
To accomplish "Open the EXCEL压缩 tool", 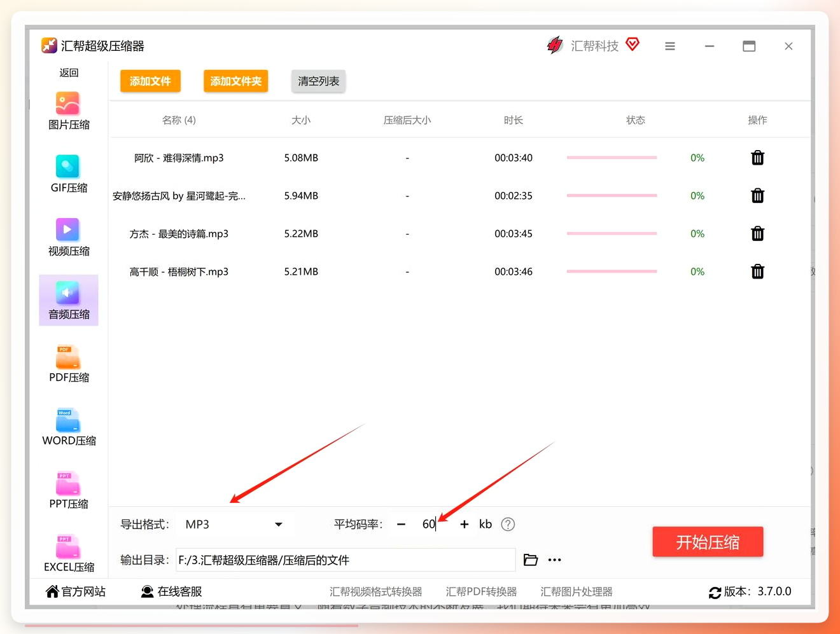I will point(69,553).
